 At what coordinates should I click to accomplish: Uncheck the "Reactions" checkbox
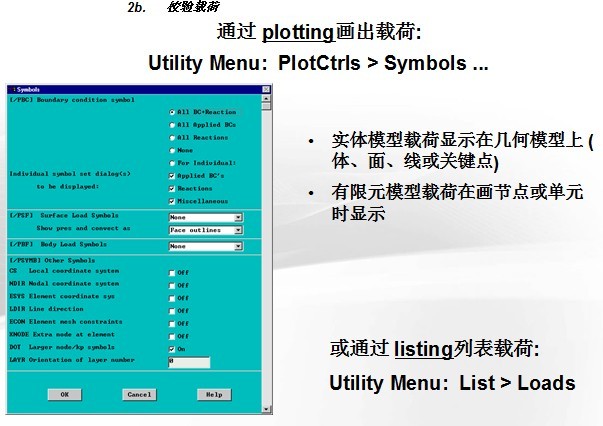[x=173, y=187]
